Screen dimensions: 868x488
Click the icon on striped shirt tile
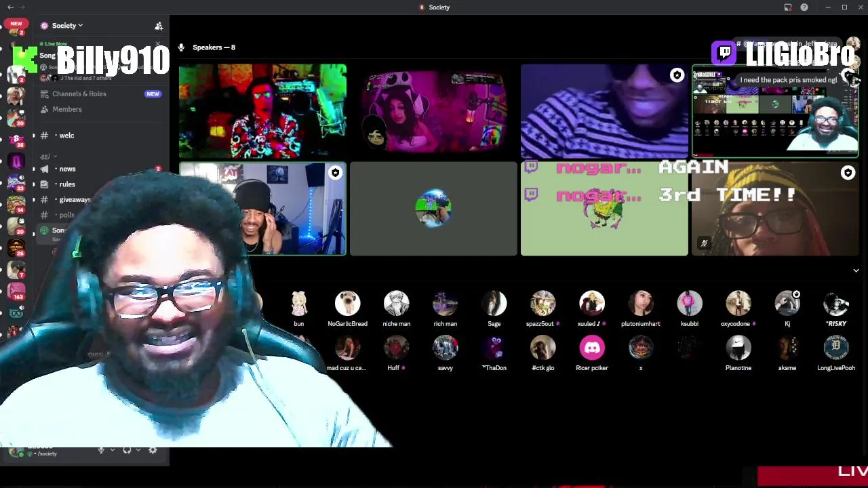(x=677, y=76)
